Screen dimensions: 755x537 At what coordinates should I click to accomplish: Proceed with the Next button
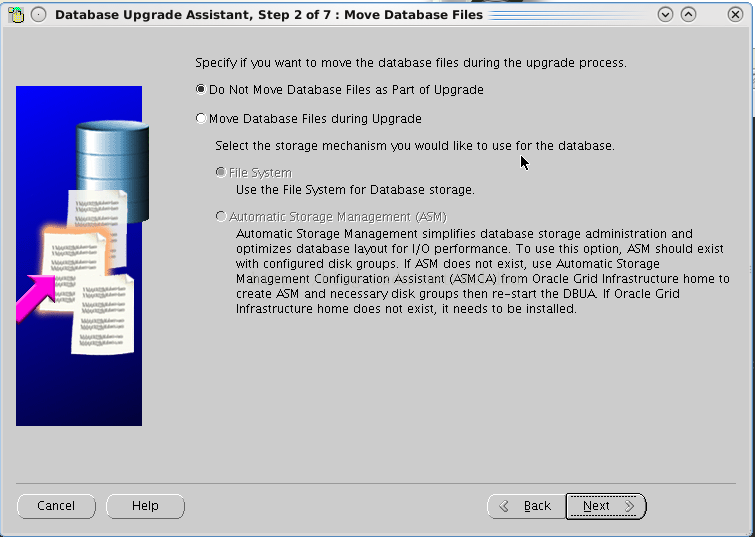606,506
